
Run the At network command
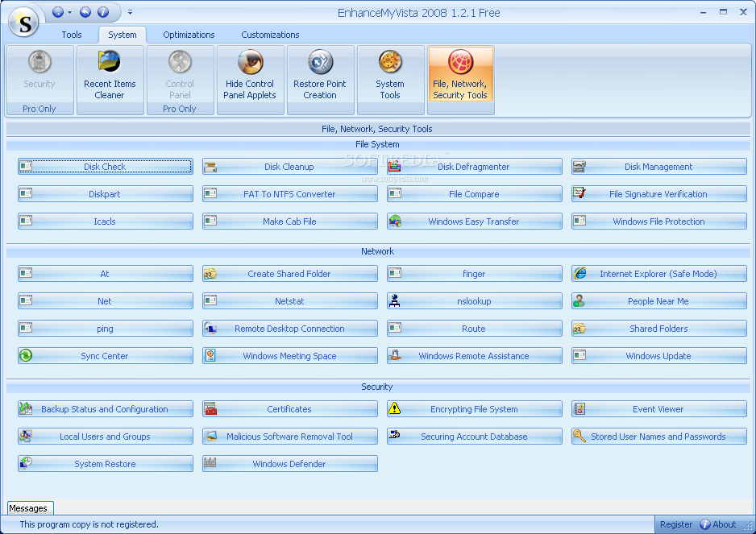(x=105, y=273)
